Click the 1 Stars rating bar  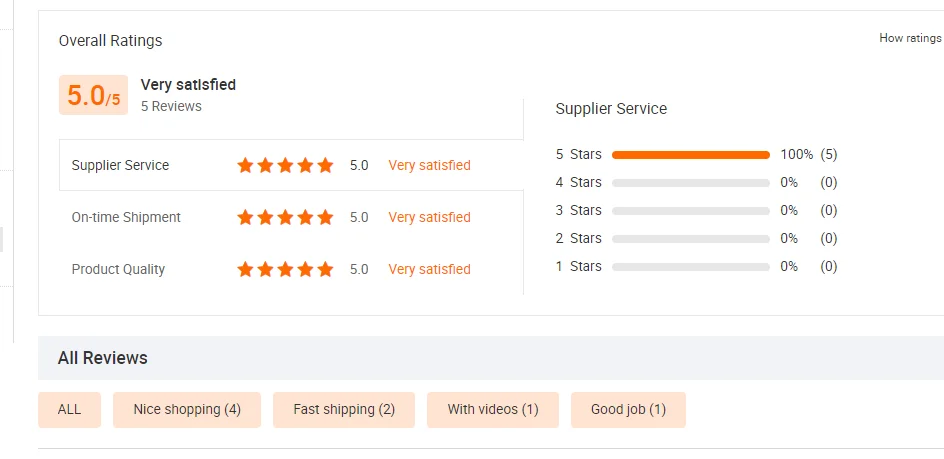tap(690, 267)
